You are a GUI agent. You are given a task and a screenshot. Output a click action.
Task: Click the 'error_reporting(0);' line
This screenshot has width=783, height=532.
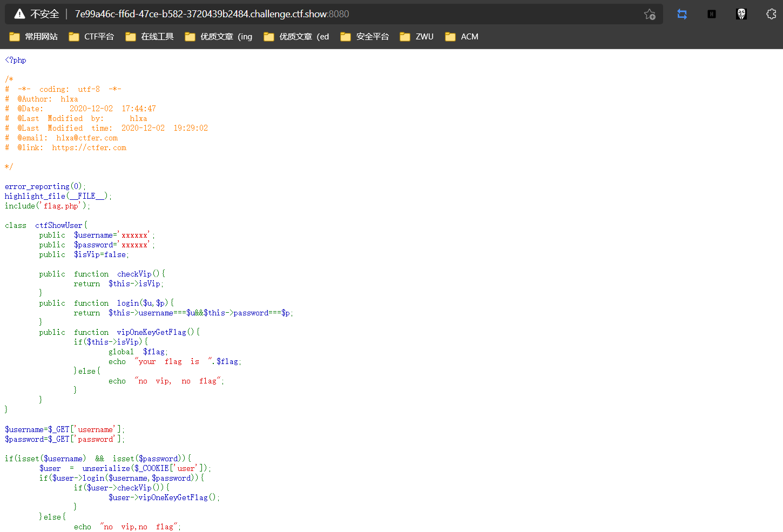pos(45,186)
